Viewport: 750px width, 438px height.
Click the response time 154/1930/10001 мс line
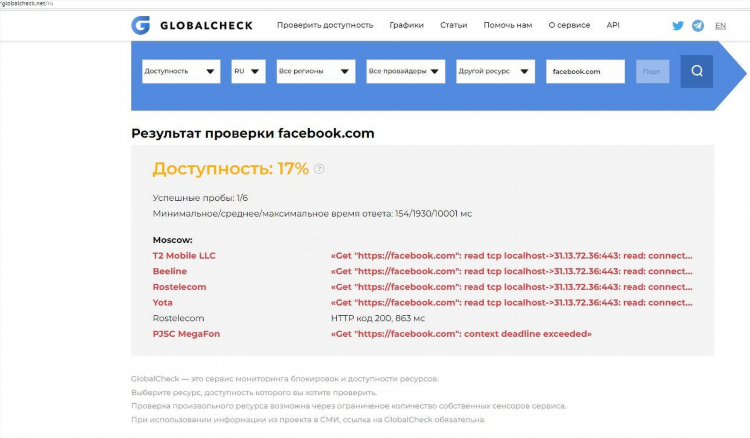[312, 214]
